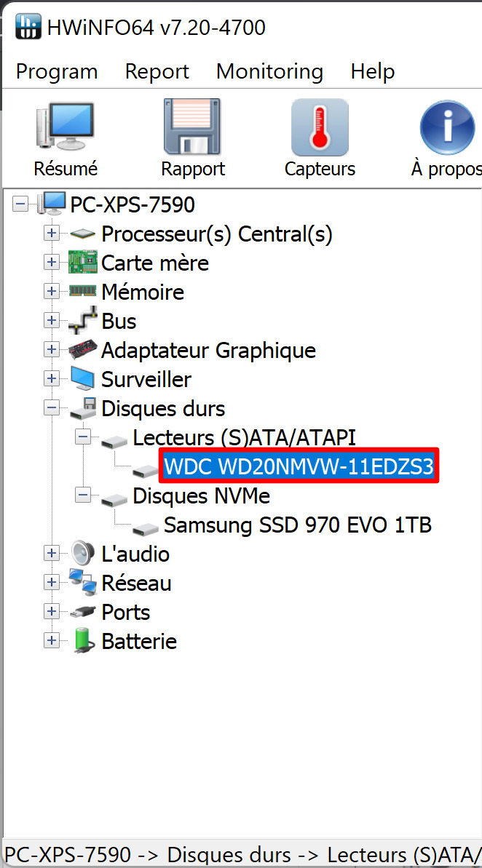
Task: Open the Monitoring menu
Action: (x=270, y=71)
